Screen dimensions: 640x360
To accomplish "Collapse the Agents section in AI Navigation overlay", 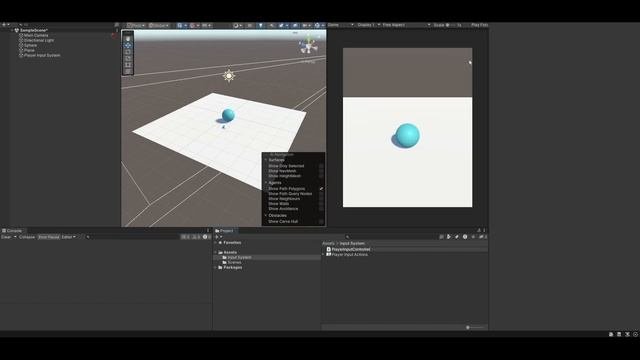I will (x=266, y=183).
